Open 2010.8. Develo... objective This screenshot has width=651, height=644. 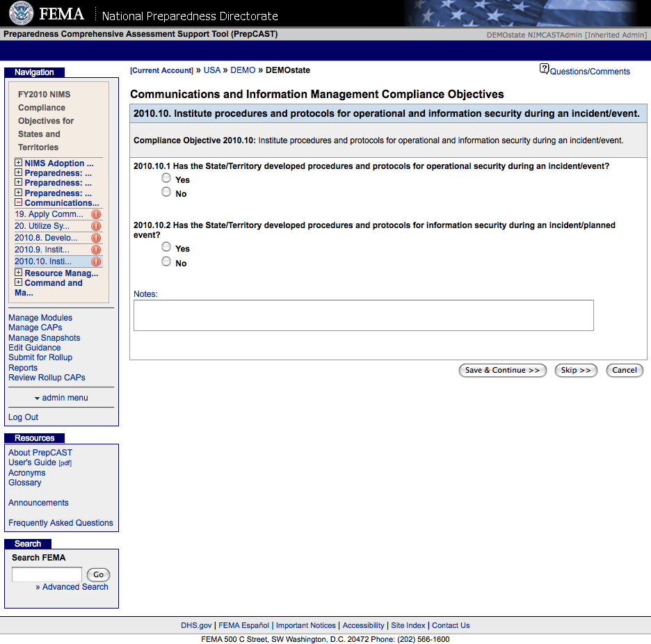point(46,238)
